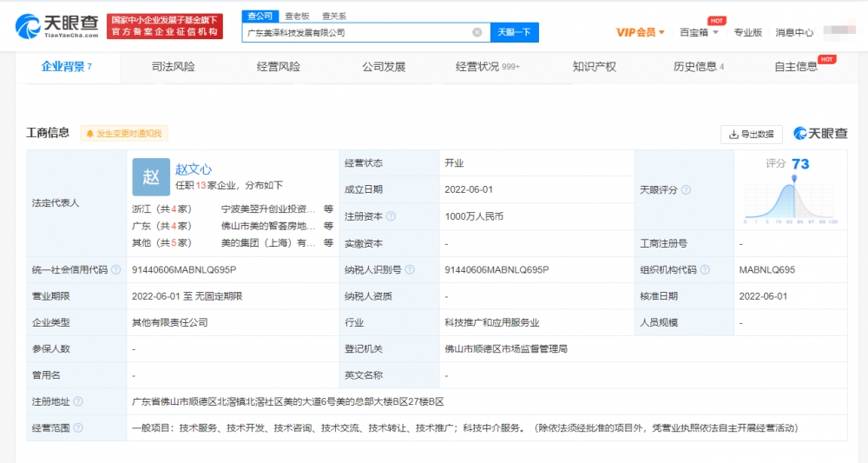This screenshot has width=868, height=463.
Task: Click the help icon beside 纳税人识别号
Action: [x=410, y=269]
